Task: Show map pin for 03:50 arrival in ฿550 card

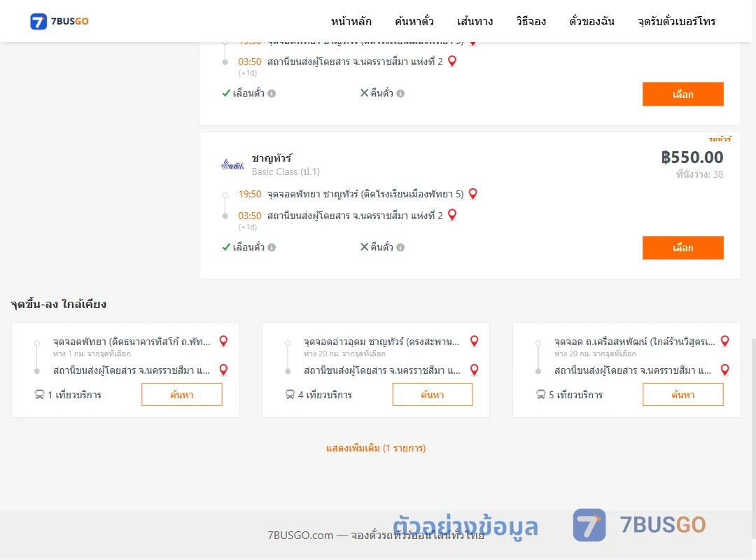Action: 452,215
